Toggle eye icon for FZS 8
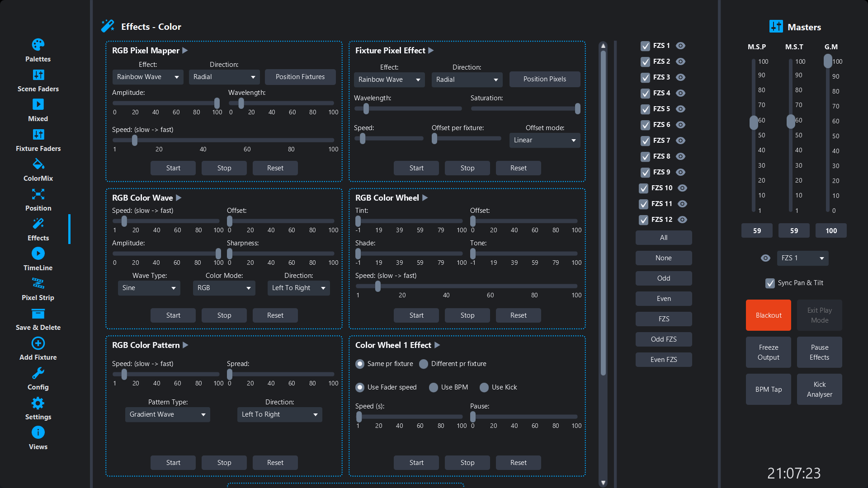Screen dimensions: 868x488 681,156
